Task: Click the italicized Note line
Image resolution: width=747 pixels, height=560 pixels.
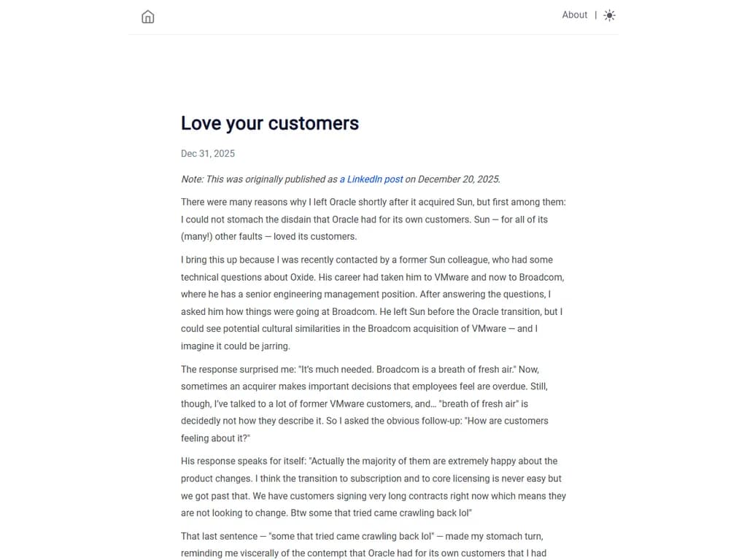Action: [x=340, y=179]
